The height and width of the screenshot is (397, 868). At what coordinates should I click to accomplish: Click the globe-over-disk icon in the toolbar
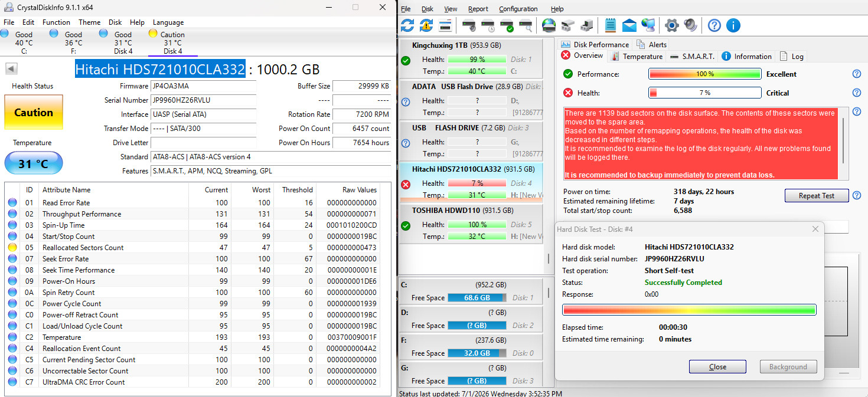pos(549,25)
